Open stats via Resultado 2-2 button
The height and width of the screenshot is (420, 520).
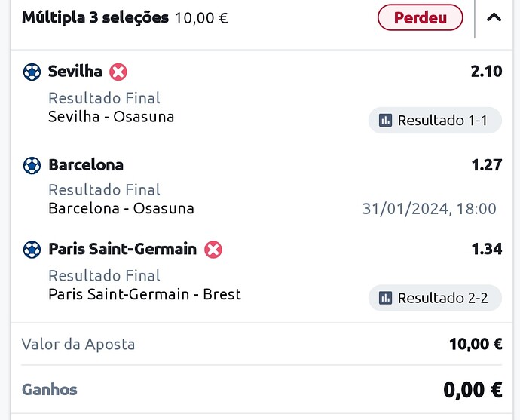[x=435, y=298]
